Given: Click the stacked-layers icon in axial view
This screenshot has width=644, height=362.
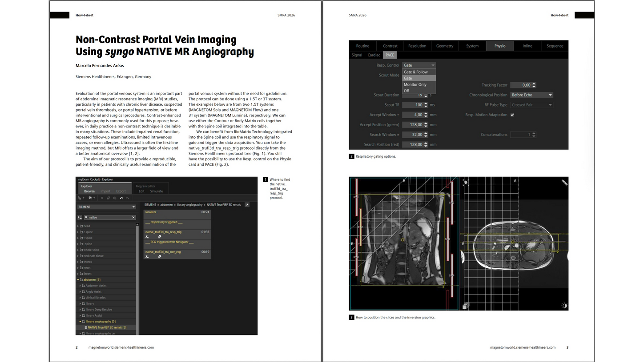Looking at the screenshot, I should coord(465,306).
